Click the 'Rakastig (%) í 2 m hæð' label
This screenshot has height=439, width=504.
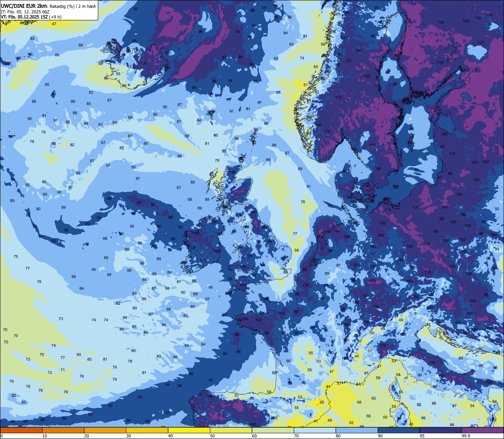point(72,6)
